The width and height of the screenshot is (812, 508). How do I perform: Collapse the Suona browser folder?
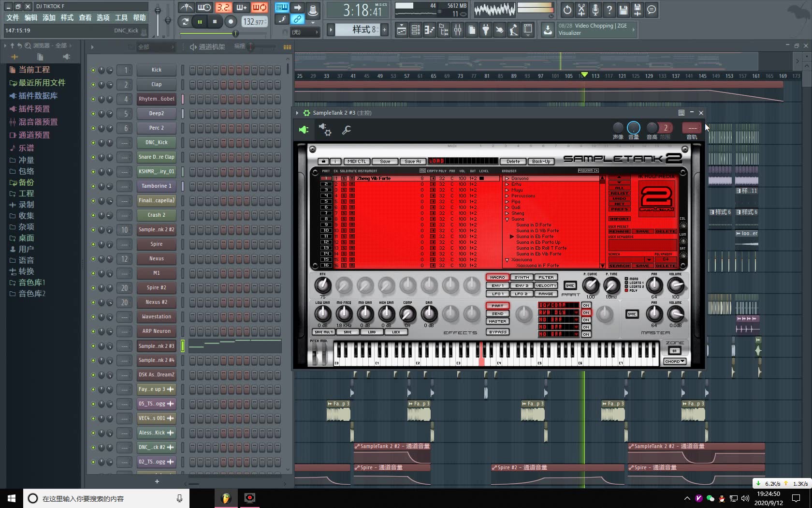click(507, 219)
